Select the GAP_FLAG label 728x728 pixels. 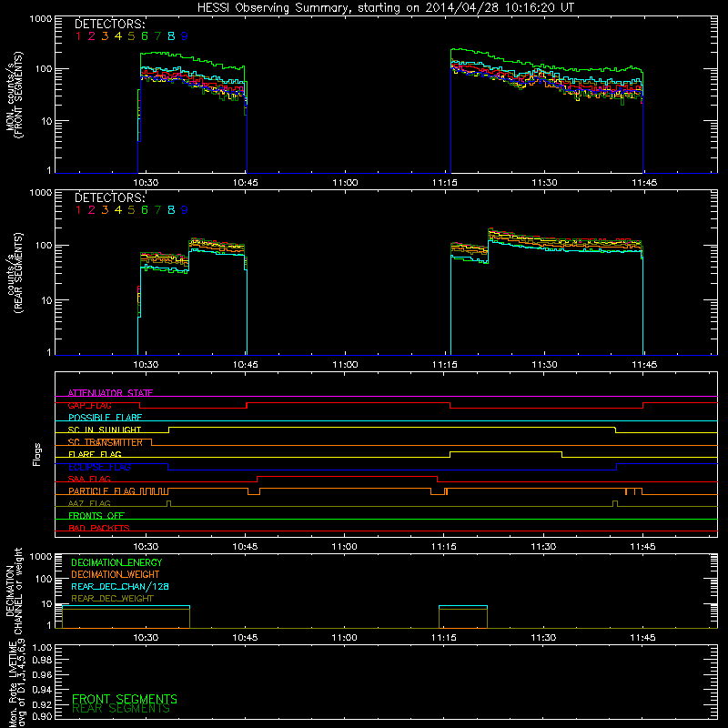89,405
